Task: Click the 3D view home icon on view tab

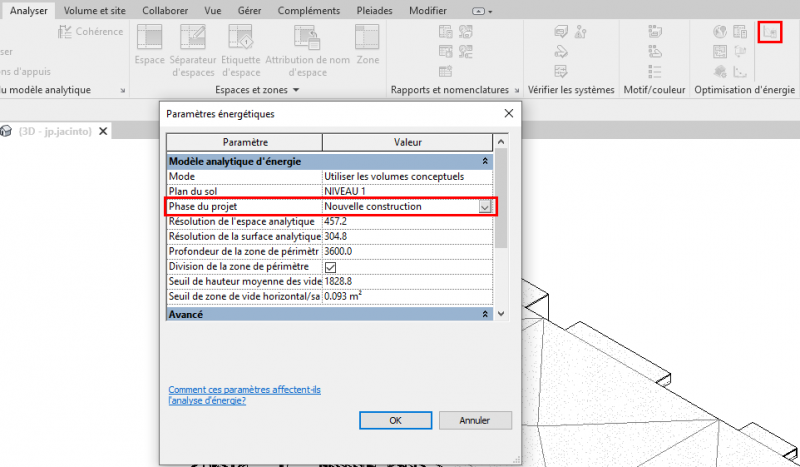Action: point(6,131)
